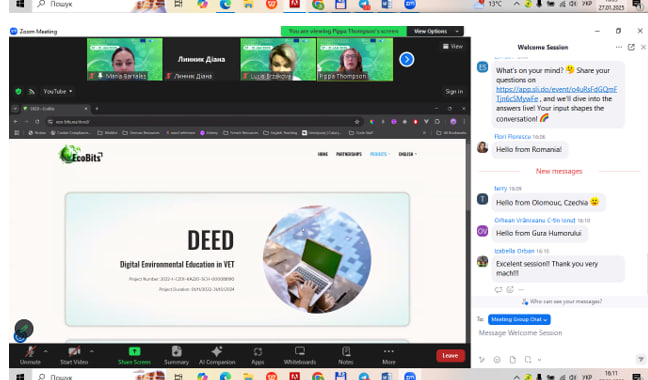
Task: Pop out the Welcome Session chat panel
Action: (631, 47)
